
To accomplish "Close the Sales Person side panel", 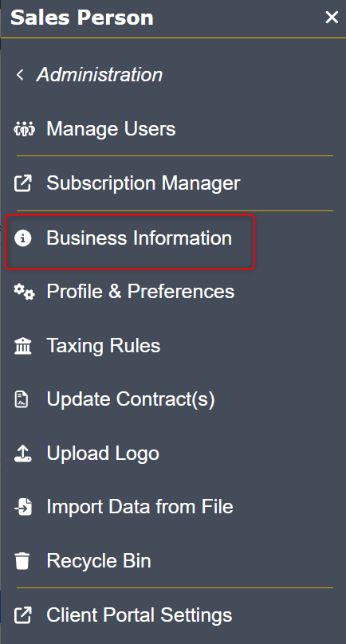I will coord(332,18).
